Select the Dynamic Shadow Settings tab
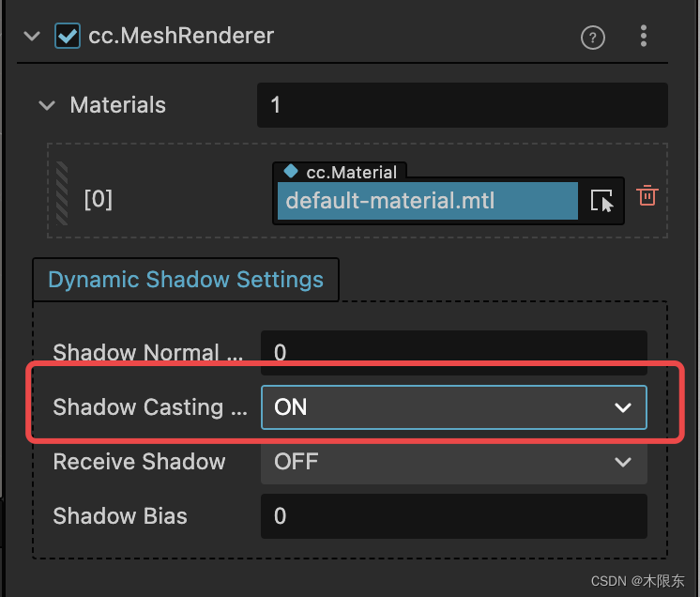This screenshot has width=700, height=597. click(x=186, y=280)
